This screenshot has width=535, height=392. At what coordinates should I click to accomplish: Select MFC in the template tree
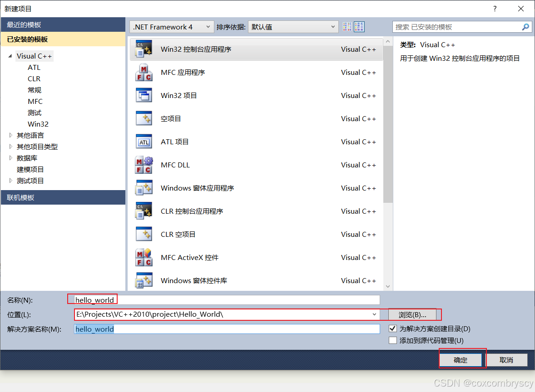(x=35, y=101)
